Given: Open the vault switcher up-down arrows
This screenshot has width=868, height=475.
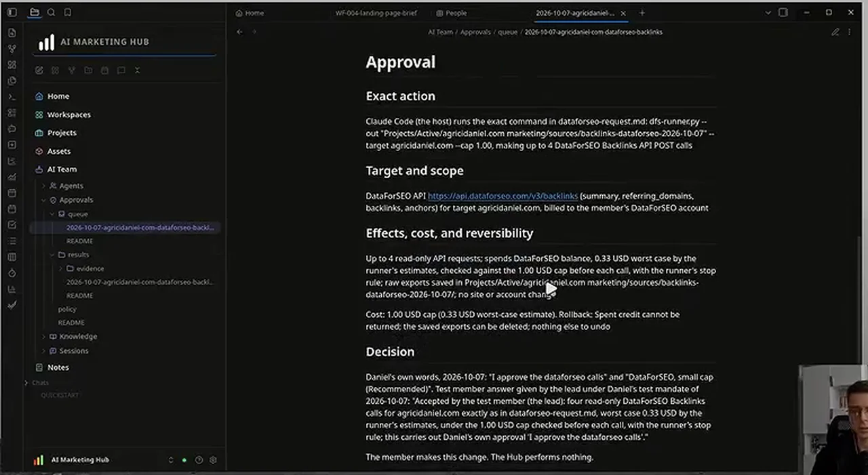Looking at the screenshot, I should click(171, 459).
